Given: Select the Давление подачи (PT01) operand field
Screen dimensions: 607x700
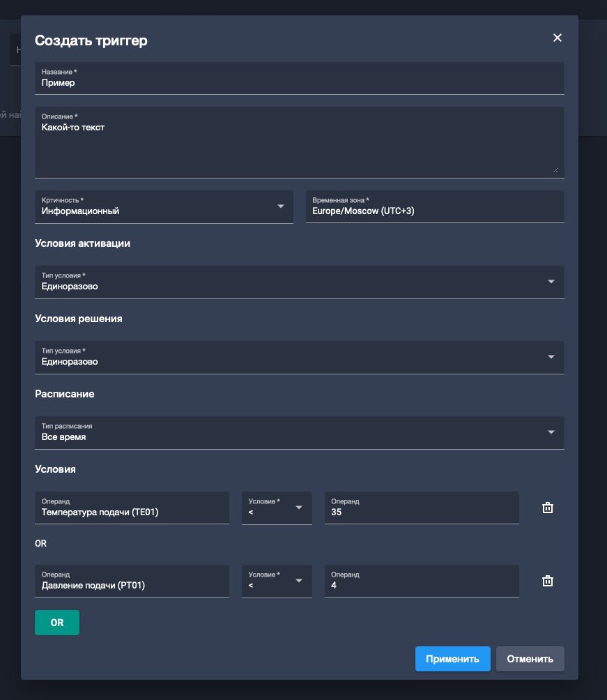Looking at the screenshot, I should tap(132, 581).
